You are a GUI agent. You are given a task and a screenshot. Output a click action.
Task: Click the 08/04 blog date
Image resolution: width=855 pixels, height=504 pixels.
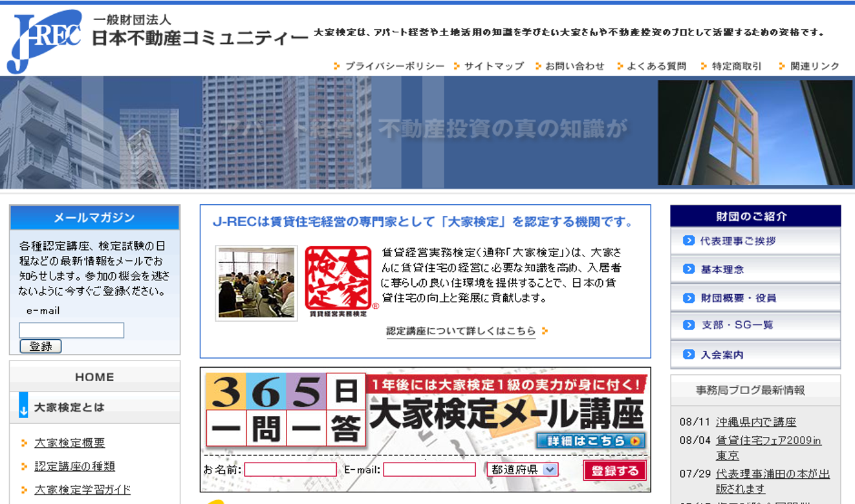pos(695,441)
